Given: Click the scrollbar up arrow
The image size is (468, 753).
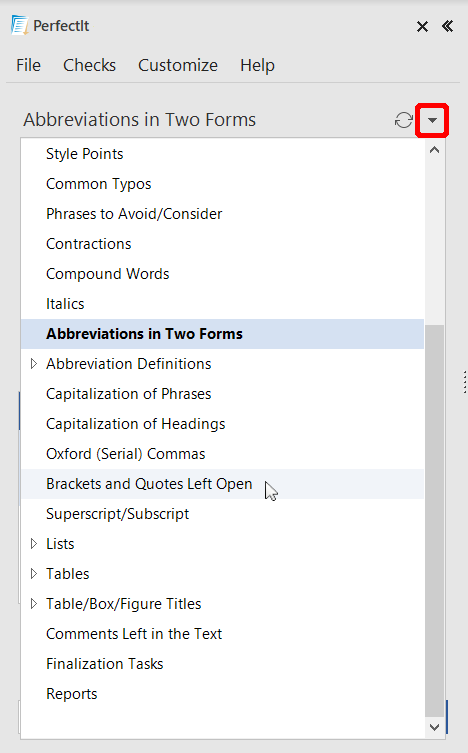Looking at the screenshot, I should point(434,150).
